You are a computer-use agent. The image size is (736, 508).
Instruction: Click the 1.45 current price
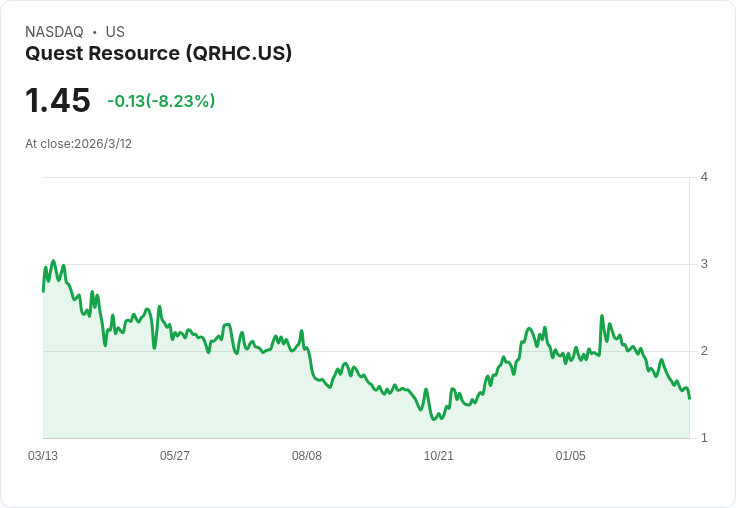pos(57,101)
